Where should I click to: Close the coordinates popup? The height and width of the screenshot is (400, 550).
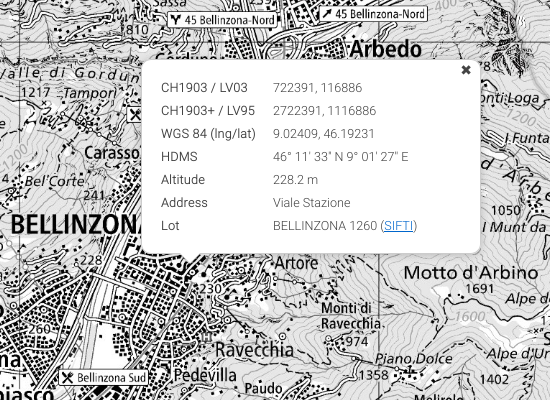(x=466, y=70)
